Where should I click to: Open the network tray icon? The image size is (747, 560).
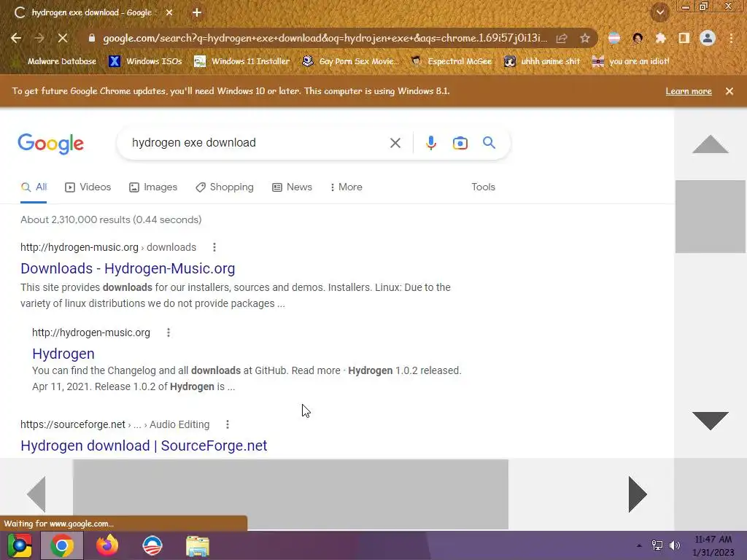coord(657,545)
